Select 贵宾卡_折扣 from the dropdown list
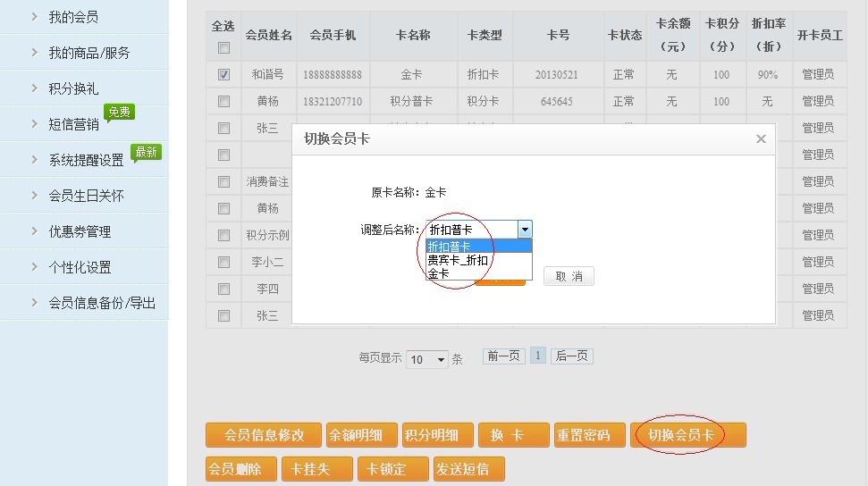The height and width of the screenshot is (486, 868). coord(458,260)
